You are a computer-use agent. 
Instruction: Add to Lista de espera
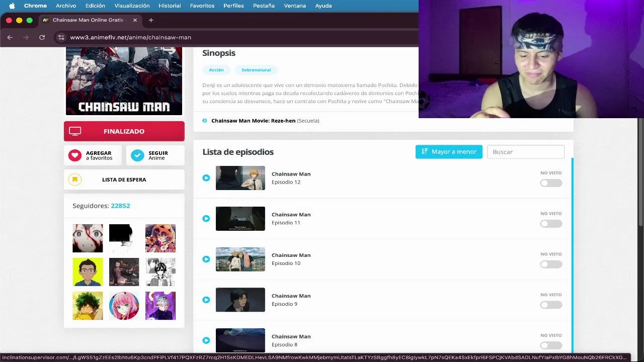pyautogui.click(x=124, y=179)
